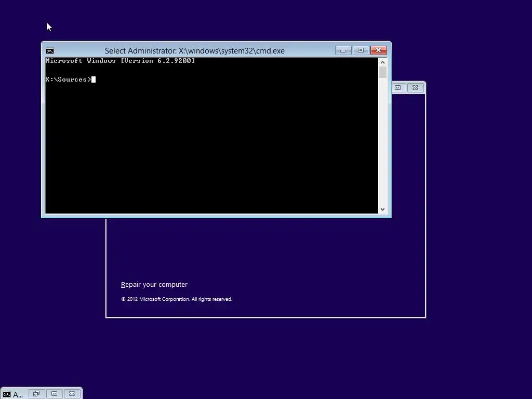Maximize the minimized window at the bottom left

(x=54, y=394)
